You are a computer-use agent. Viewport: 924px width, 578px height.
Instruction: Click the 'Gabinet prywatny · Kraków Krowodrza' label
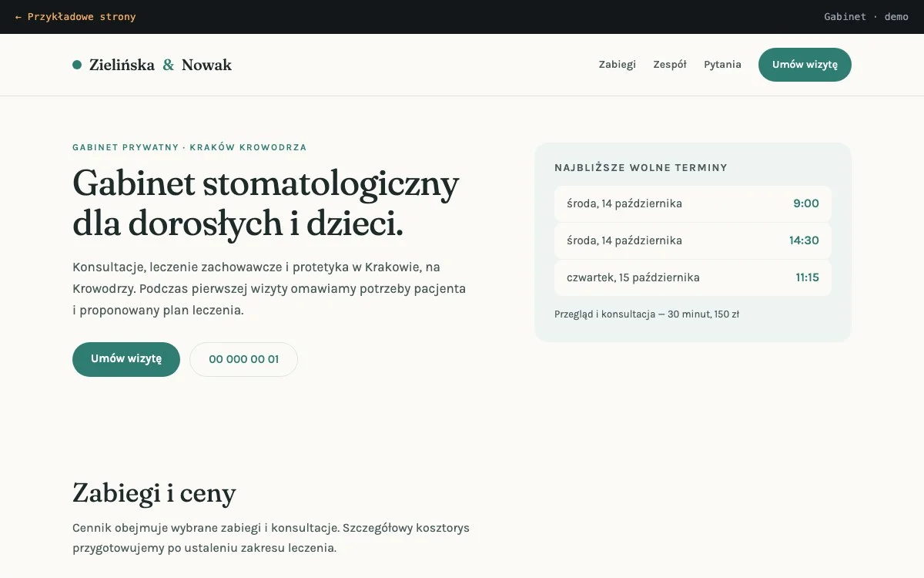coord(189,147)
